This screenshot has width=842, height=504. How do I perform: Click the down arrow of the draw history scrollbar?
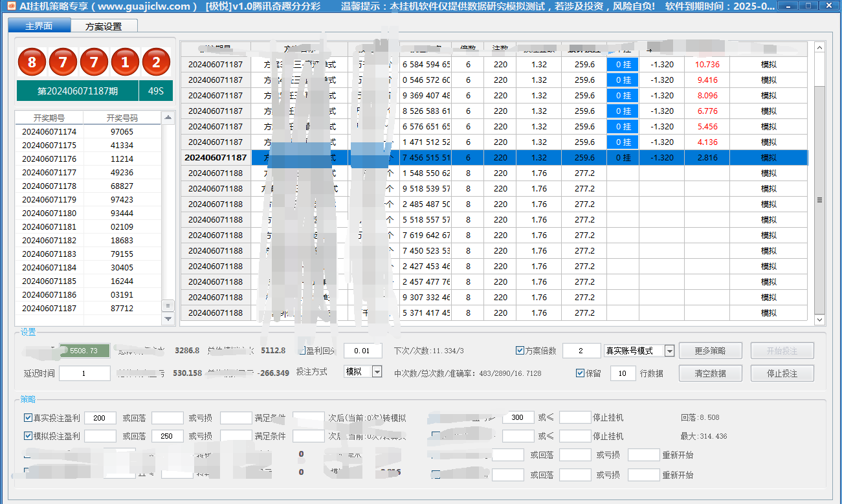168,319
